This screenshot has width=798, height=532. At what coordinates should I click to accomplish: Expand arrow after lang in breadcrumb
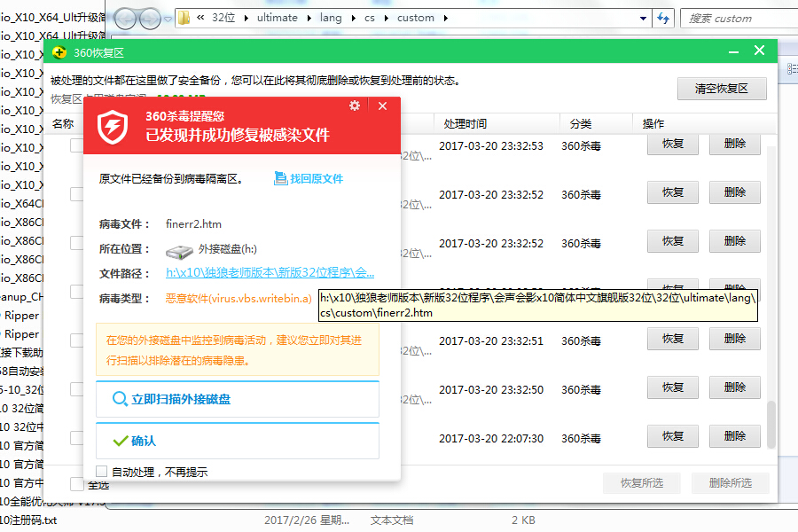pos(353,19)
